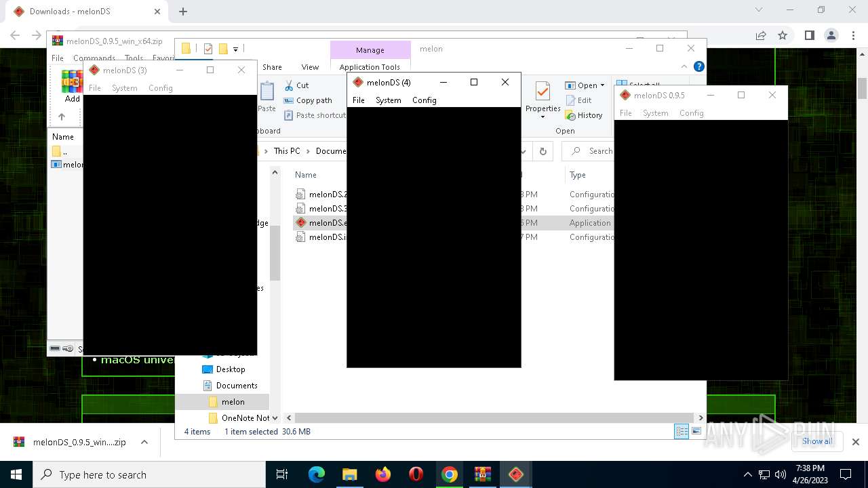Viewport: 868px width, 488px height.
Task: Click the Chrome share page icon
Action: click(x=761, y=35)
